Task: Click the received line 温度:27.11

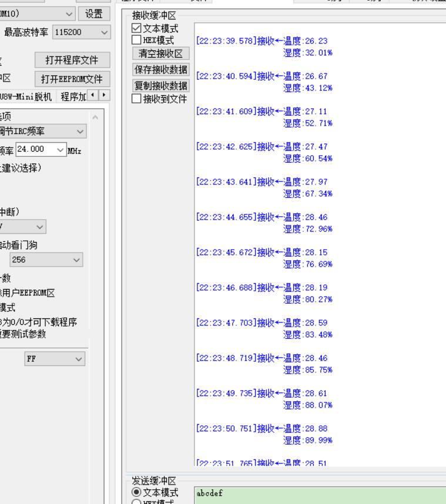Action: (305, 112)
